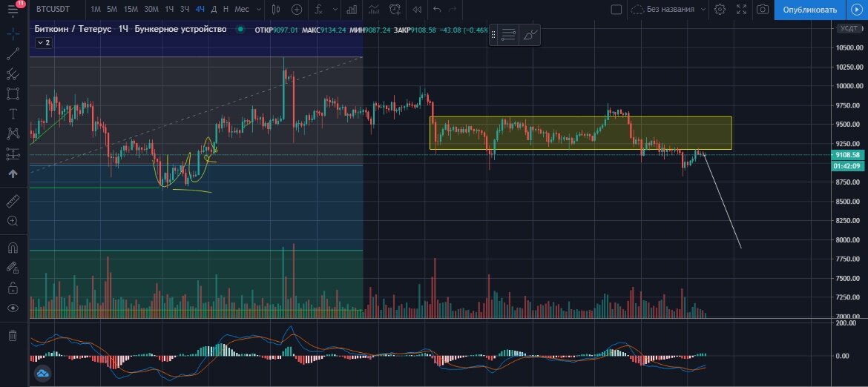Open financials bar chart icon

(352, 10)
